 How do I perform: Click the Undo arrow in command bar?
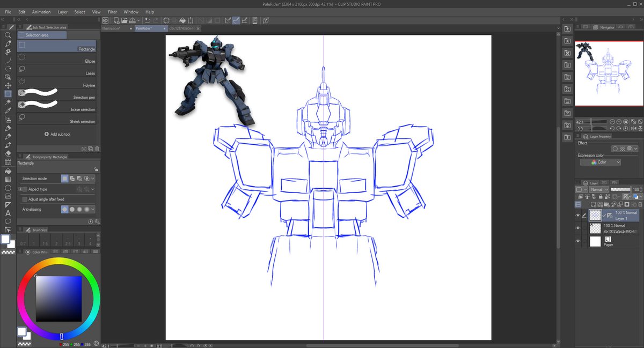(147, 20)
